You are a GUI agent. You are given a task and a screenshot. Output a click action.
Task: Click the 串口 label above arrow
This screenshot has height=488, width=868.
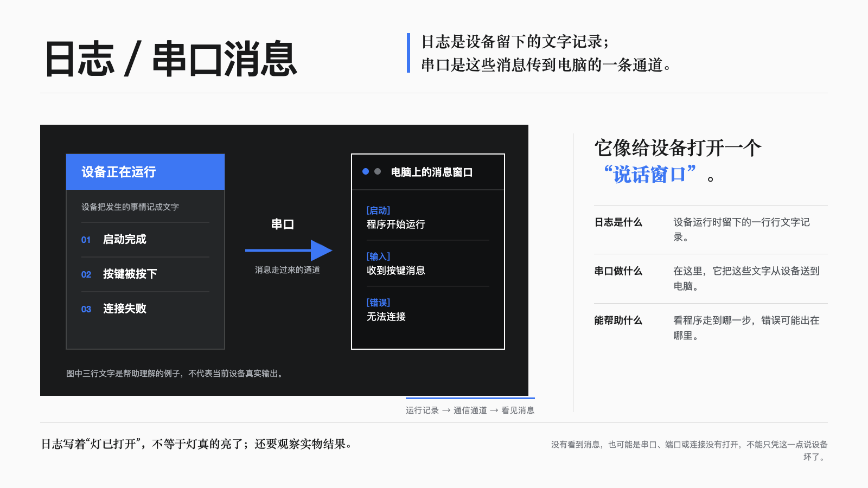pos(283,224)
